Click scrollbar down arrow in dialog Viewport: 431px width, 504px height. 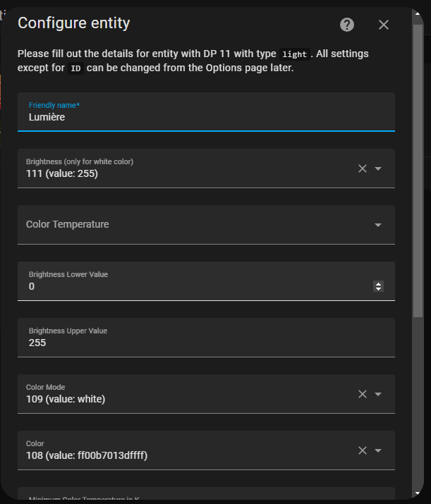[x=418, y=493]
